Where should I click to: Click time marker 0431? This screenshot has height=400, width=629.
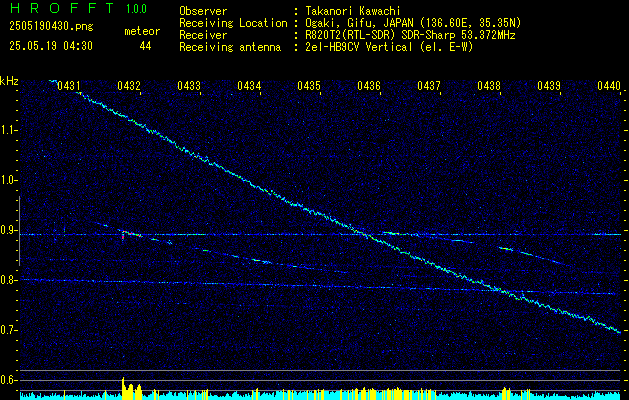point(69,85)
